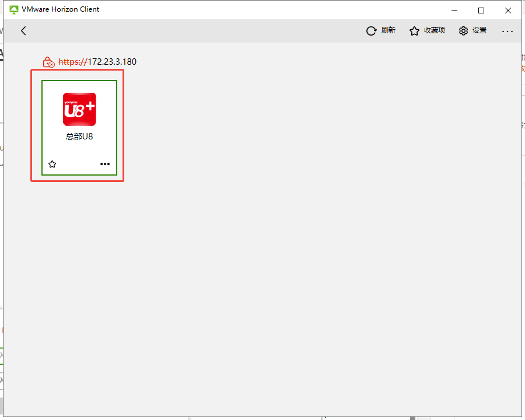Click the 收藏项 label
This screenshot has height=420, width=525.
click(x=435, y=30)
